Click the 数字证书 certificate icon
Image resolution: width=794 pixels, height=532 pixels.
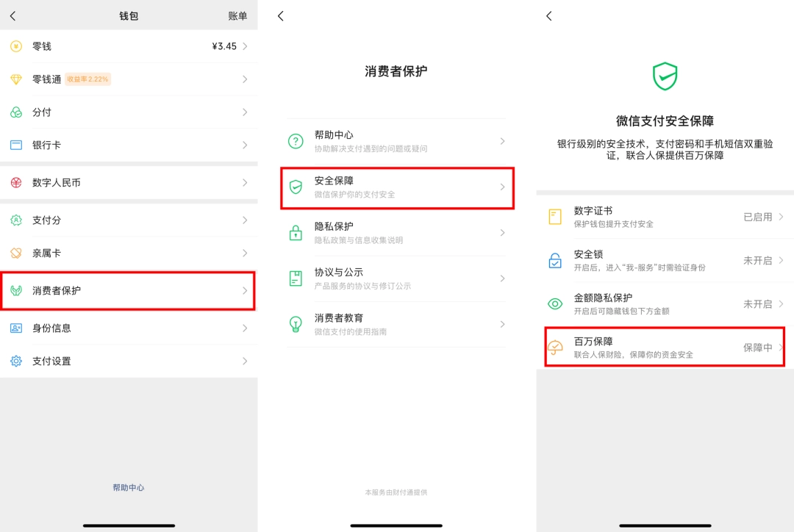[555, 217]
